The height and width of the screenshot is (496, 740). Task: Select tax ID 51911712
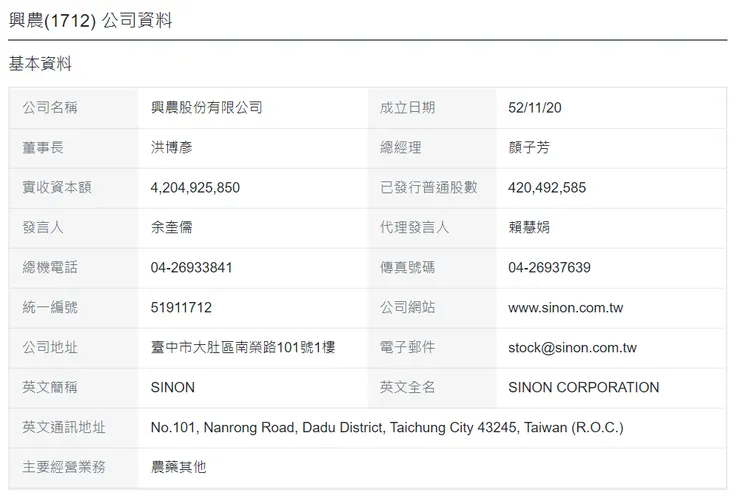(181, 308)
